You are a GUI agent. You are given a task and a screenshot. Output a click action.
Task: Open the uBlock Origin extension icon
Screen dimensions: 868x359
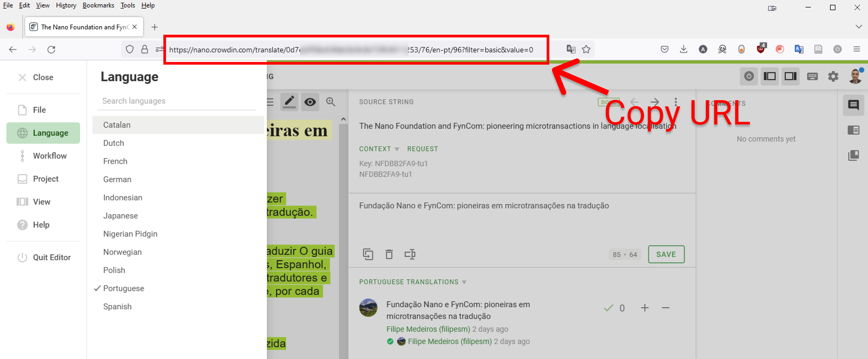(761, 49)
